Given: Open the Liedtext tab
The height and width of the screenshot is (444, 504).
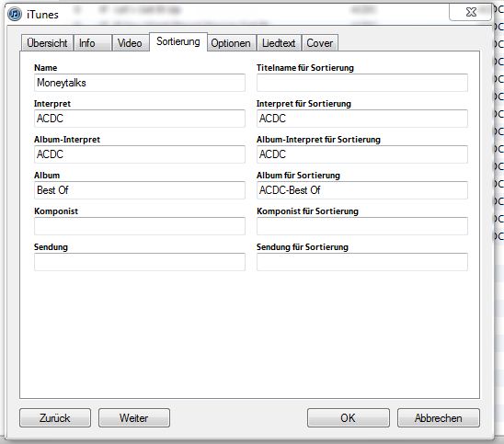Looking at the screenshot, I should point(279,43).
